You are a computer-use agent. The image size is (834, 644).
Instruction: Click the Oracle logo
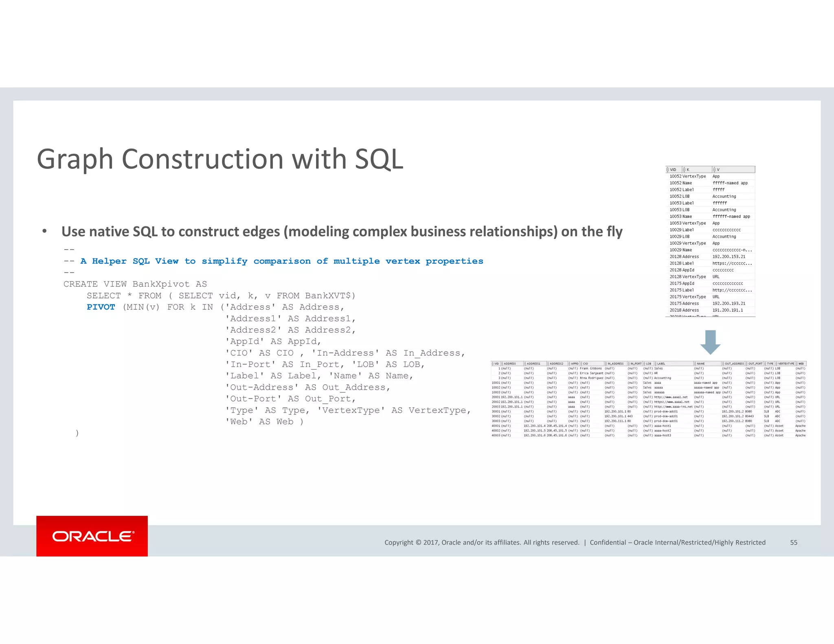(92, 536)
